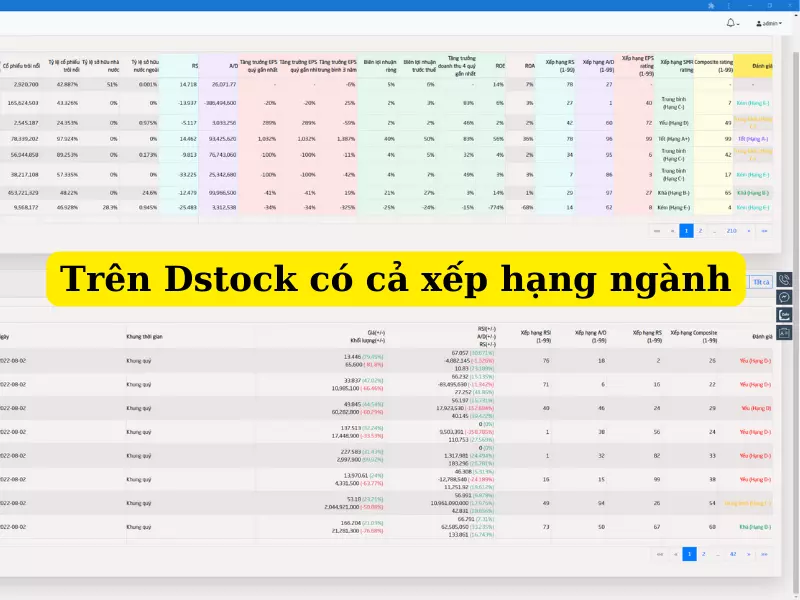This screenshot has height=600, width=800.
Task: Click the 'Khung thời gian' column header
Action: click(x=145, y=337)
